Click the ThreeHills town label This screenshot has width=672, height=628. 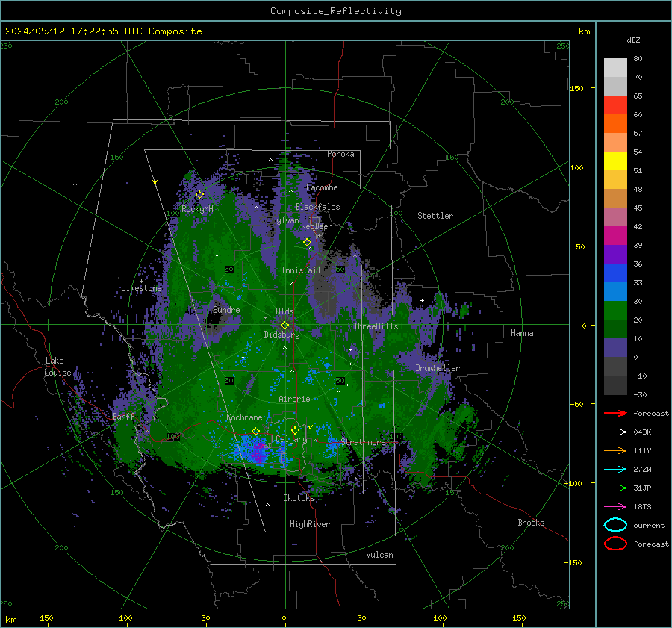(376, 326)
